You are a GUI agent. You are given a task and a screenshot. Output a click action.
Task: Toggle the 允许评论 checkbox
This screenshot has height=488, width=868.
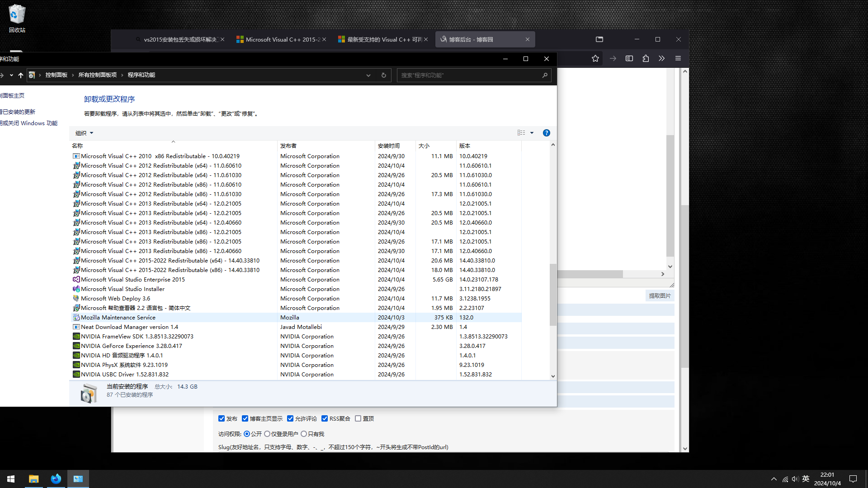[x=290, y=418]
